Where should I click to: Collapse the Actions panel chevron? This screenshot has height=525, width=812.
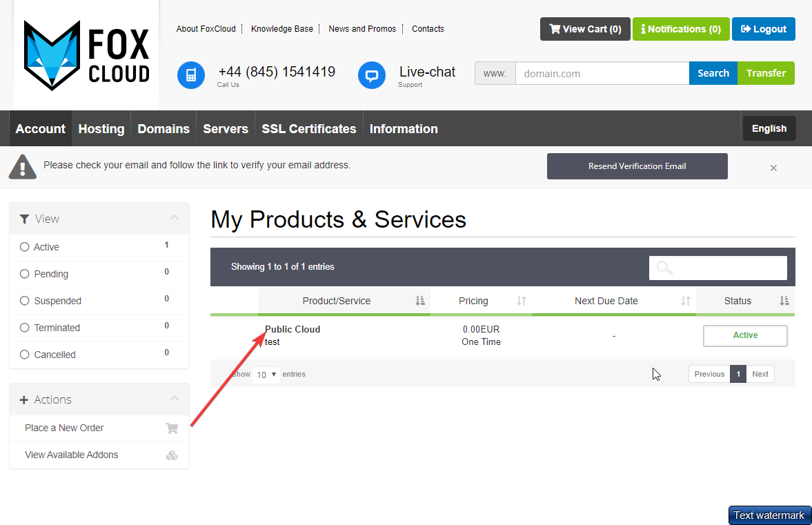(x=175, y=399)
